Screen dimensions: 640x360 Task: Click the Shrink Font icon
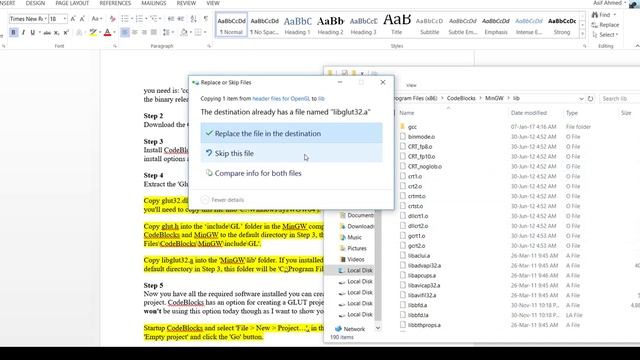point(82,19)
